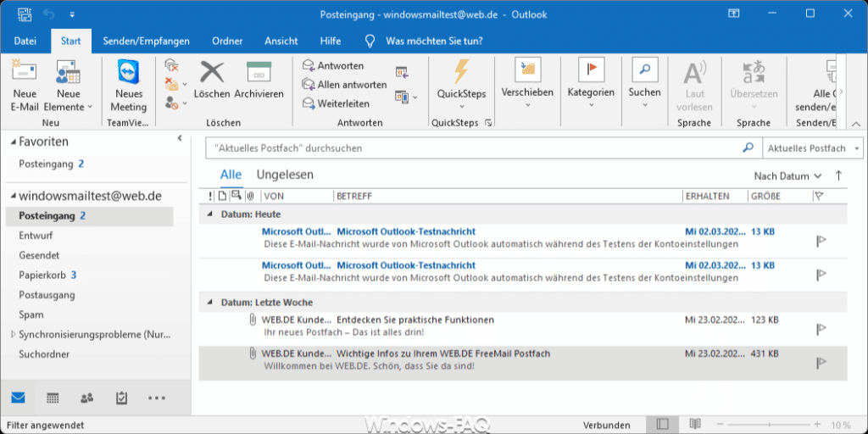Reverse sort order with the arrow
The image size is (868, 434).
tap(838, 176)
